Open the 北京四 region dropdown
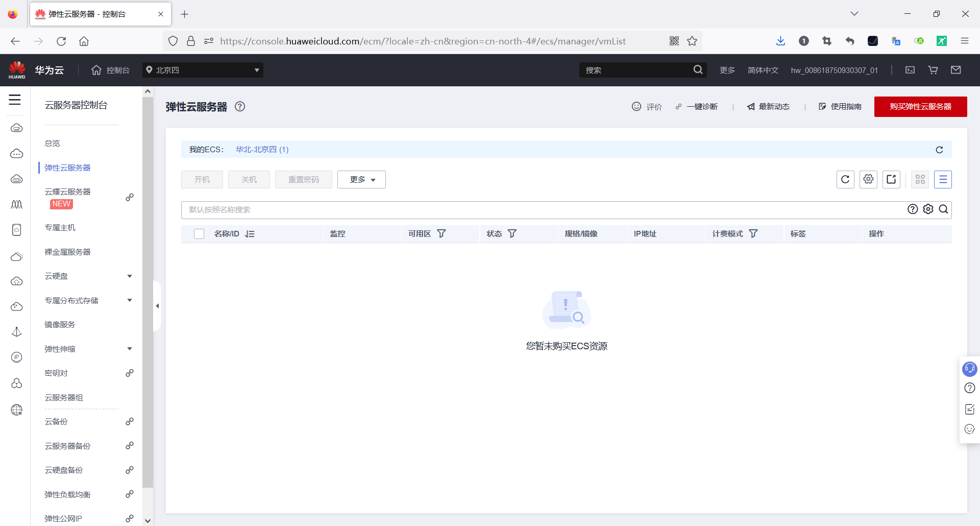 coord(203,70)
